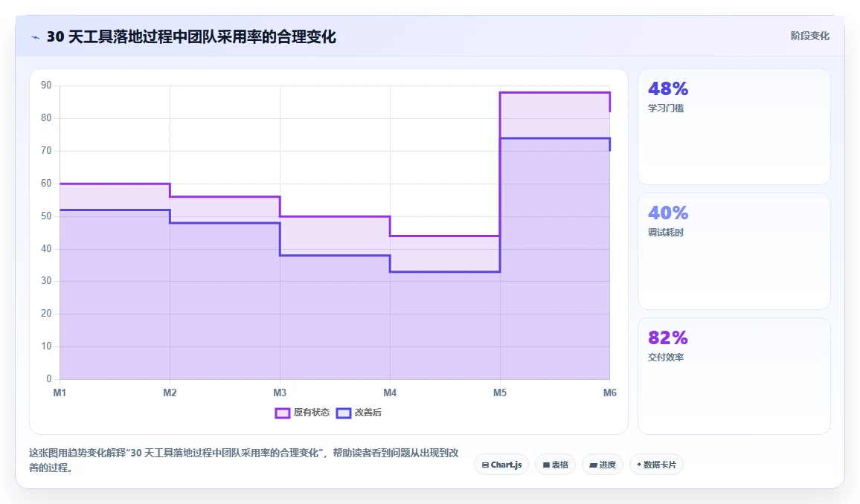Viewport: 860px width, 504px height.
Task: Select the 82% 交付效率 card
Action: tap(734, 376)
